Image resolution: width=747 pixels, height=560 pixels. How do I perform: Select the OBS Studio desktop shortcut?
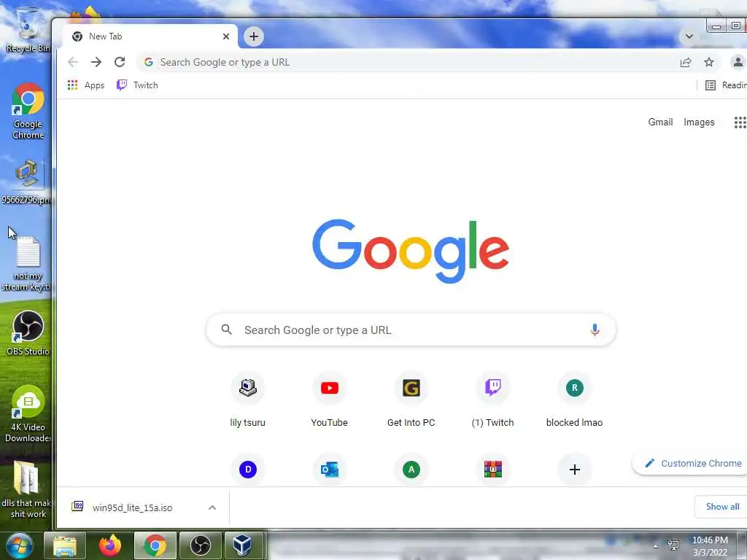pos(28,332)
